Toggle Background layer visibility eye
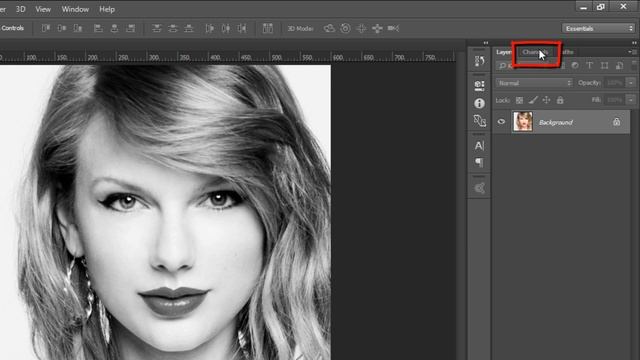 (501, 122)
